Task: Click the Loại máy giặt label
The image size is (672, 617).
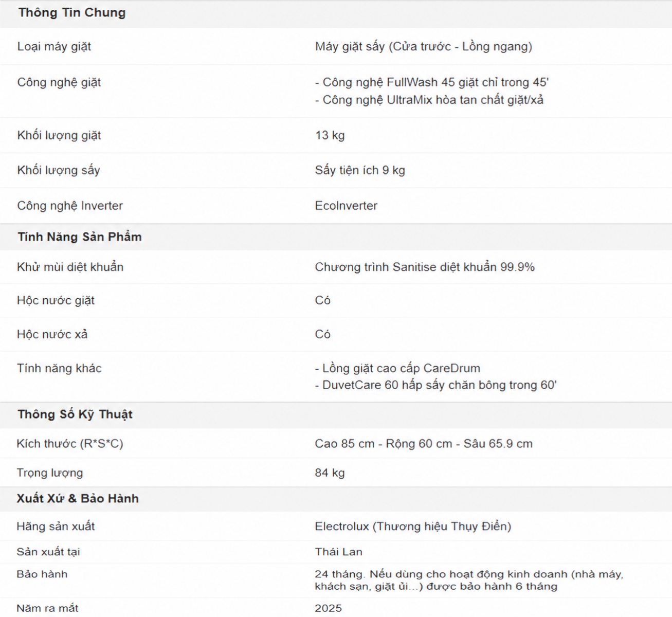Action: (54, 47)
